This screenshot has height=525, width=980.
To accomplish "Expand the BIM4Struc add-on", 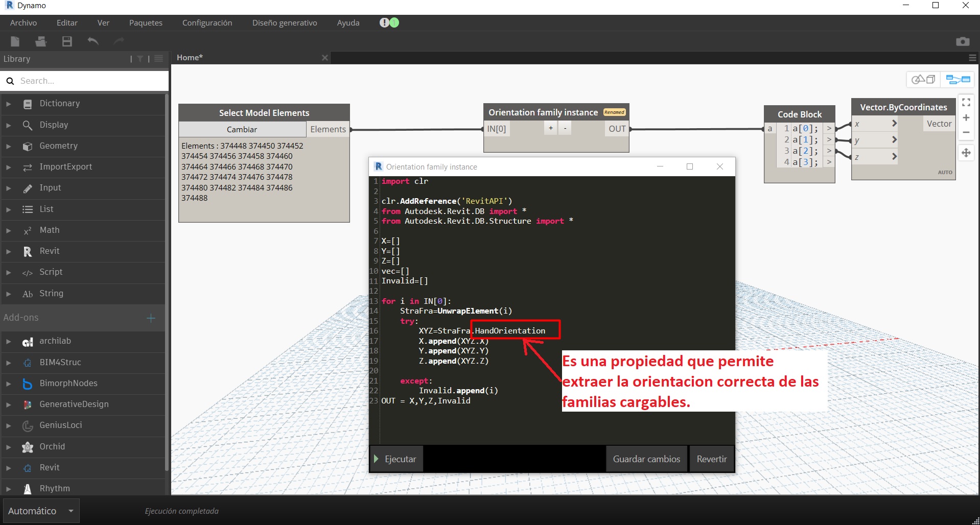I will (8, 363).
